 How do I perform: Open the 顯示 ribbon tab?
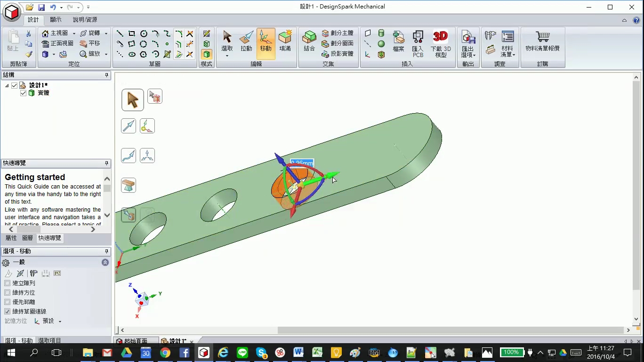[56, 20]
